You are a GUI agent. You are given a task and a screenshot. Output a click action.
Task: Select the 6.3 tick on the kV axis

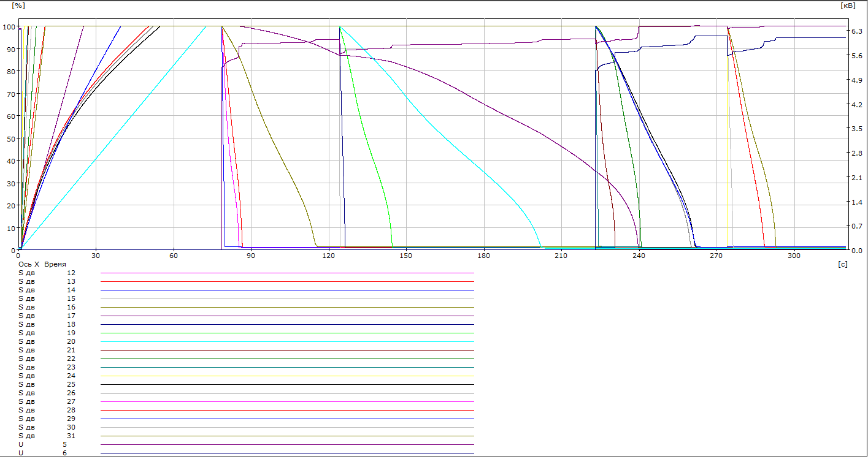857,31
